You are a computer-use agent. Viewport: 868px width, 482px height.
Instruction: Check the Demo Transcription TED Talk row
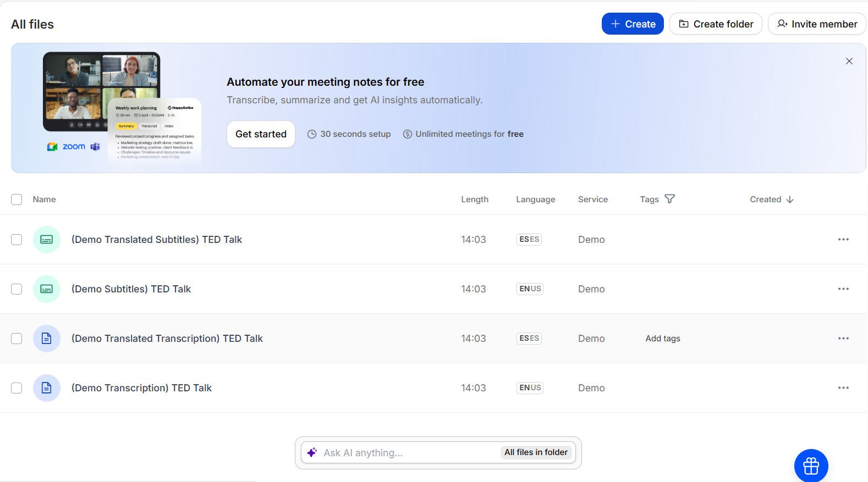coord(17,388)
